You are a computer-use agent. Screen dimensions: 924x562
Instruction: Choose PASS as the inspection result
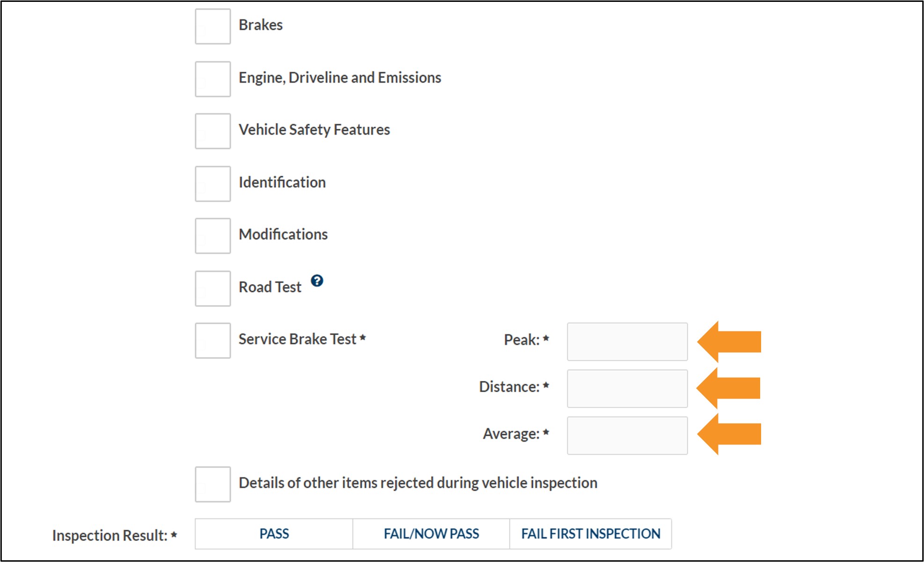pyautogui.click(x=274, y=534)
